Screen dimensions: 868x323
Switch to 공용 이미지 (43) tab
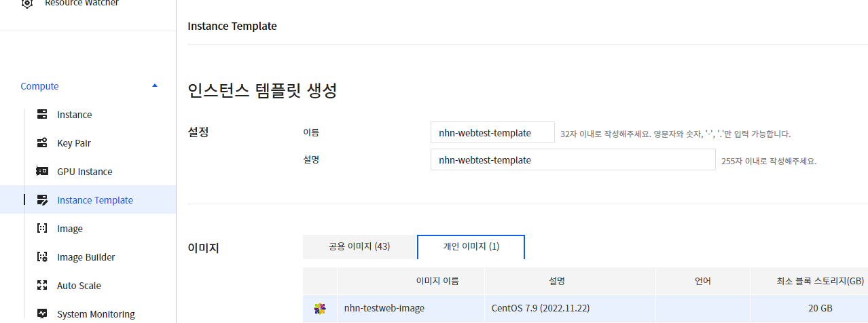click(x=359, y=246)
